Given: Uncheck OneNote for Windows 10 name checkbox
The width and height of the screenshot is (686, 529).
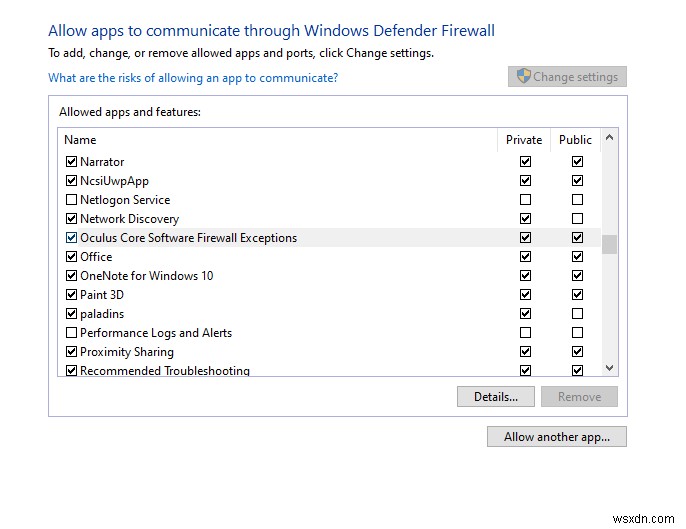Looking at the screenshot, I should 71,276.
